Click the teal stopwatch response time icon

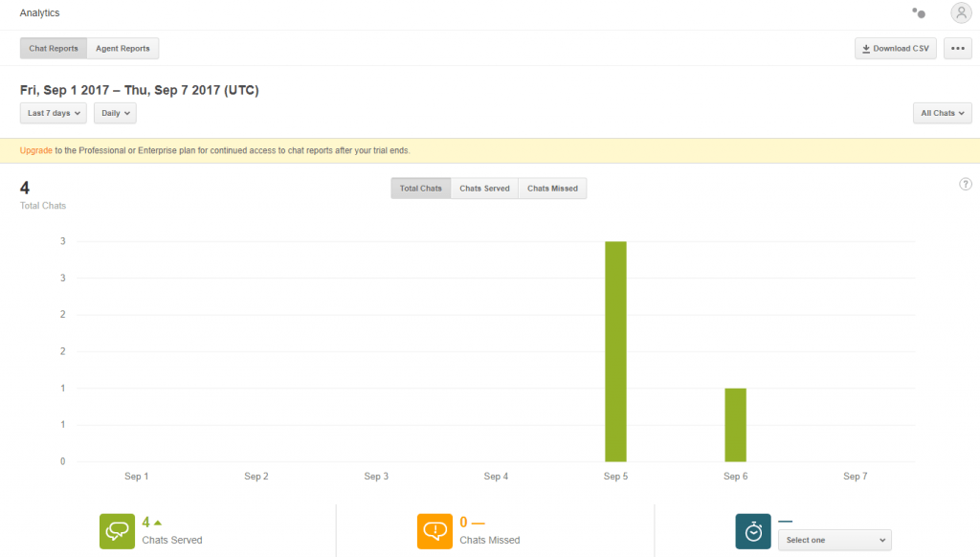pyautogui.click(x=752, y=530)
